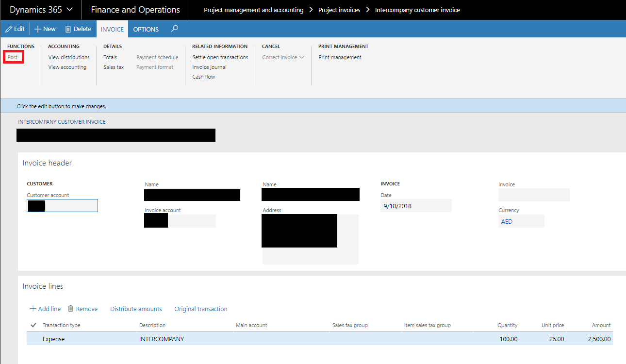
Task: Switch to the OPTIONS tab
Action: pyautogui.click(x=146, y=29)
